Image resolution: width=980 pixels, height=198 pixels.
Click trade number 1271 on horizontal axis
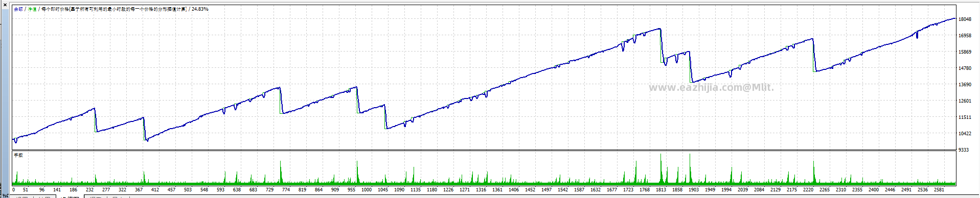(x=465, y=190)
